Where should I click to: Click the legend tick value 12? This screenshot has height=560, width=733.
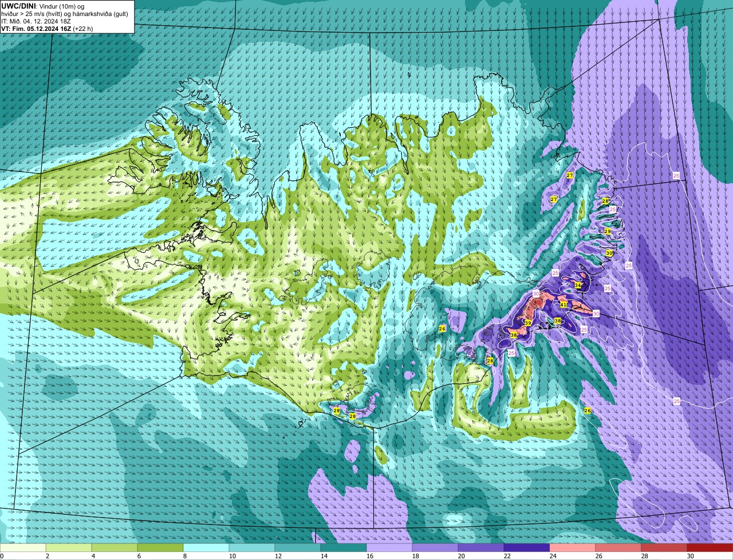(x=278, y=556)
